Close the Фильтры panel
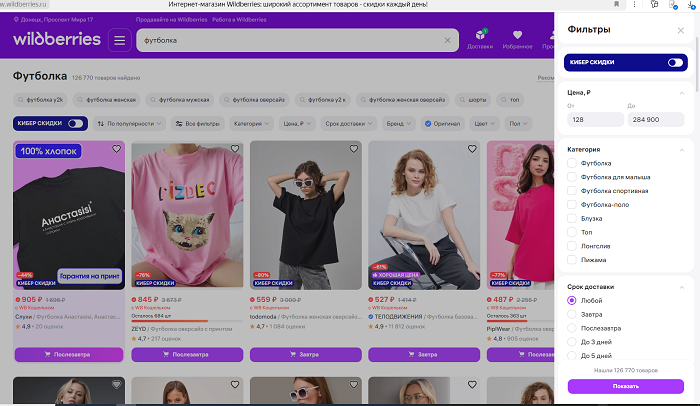Viewport: 700px width, 406px height. (680, 30)
